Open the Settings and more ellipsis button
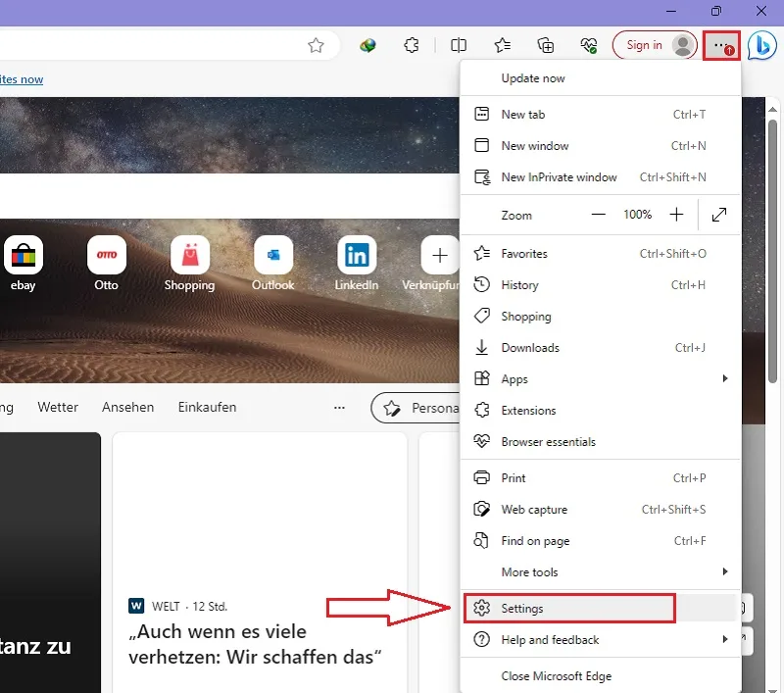Screen dimensions: 784x693 click(x=721, y=45)
